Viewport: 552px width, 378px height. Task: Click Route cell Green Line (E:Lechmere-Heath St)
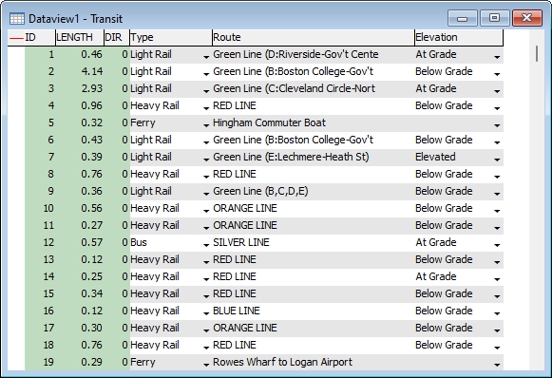point(313,157)
